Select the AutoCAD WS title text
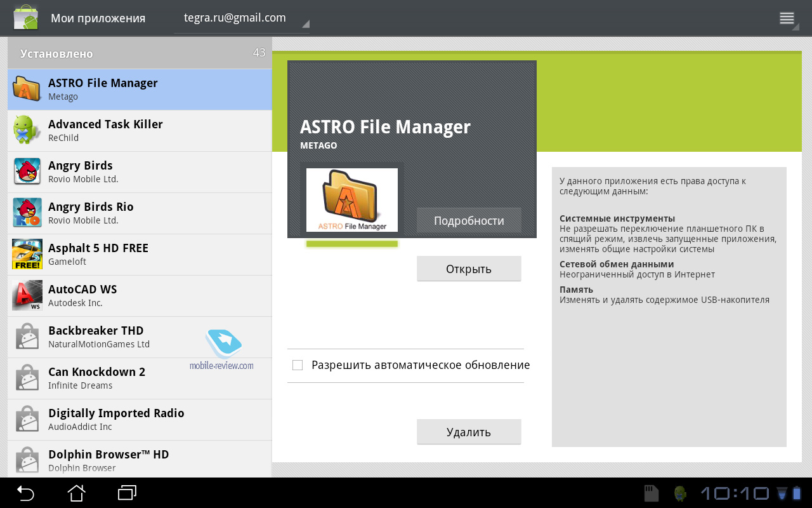Viewport: 812px width, 508px height. coord(82,290)
